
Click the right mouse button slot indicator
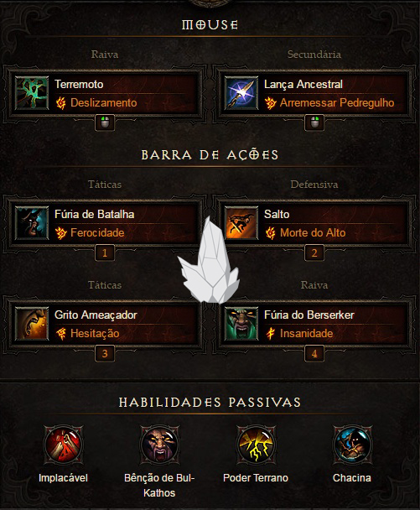pos(314,122)
